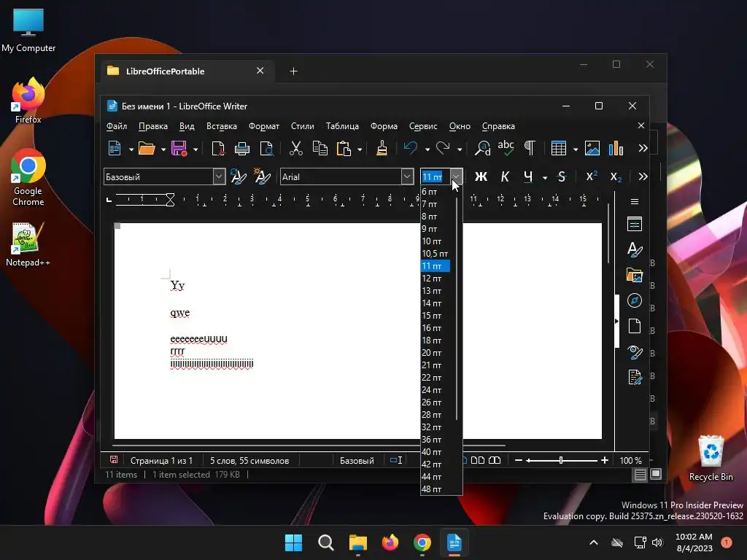Print the document with the printer icon
This screenshot has width=747, height=560.
pyautogui.click(x=242, y=149)
